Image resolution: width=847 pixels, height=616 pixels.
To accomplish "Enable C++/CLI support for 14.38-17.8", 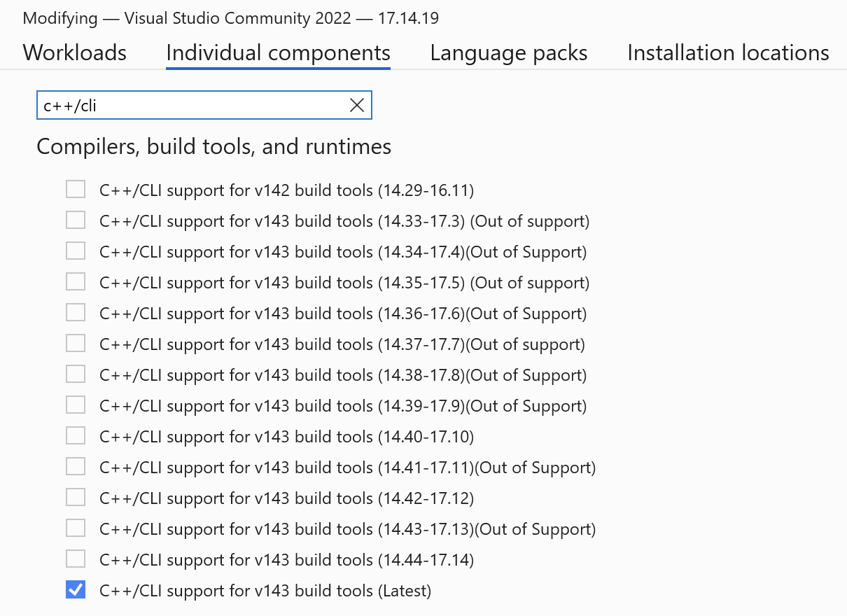I will [76, 373].
